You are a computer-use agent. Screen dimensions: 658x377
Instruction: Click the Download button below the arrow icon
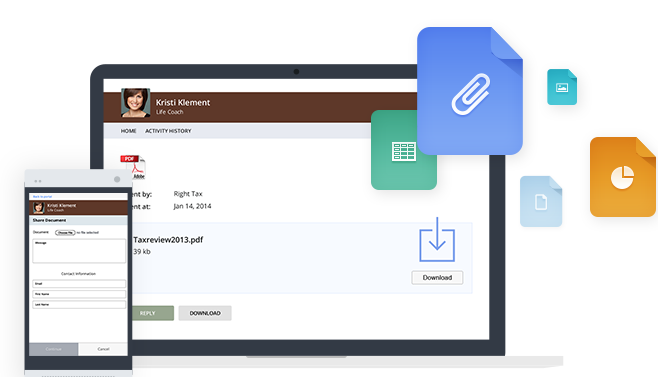437,278
